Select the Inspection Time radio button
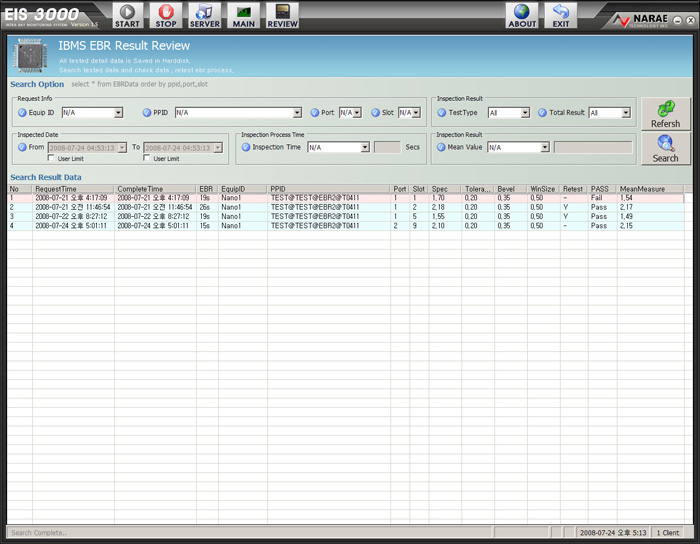 (246, 147)
